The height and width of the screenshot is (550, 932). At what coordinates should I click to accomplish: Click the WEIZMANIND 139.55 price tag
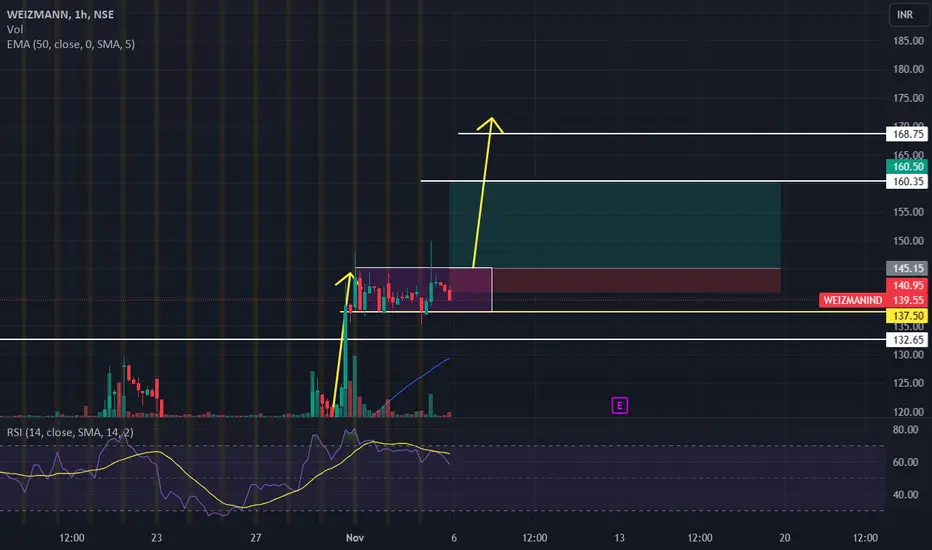[873, 300]
